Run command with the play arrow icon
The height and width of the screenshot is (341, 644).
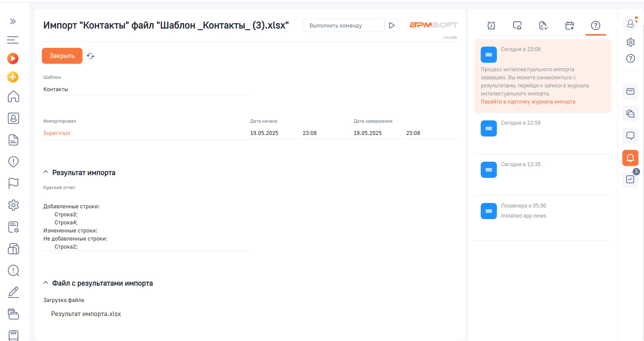[392, 25]
